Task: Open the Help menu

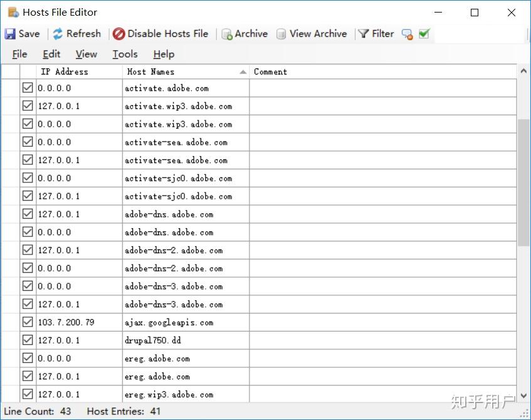Action: (x=164, y=54)
